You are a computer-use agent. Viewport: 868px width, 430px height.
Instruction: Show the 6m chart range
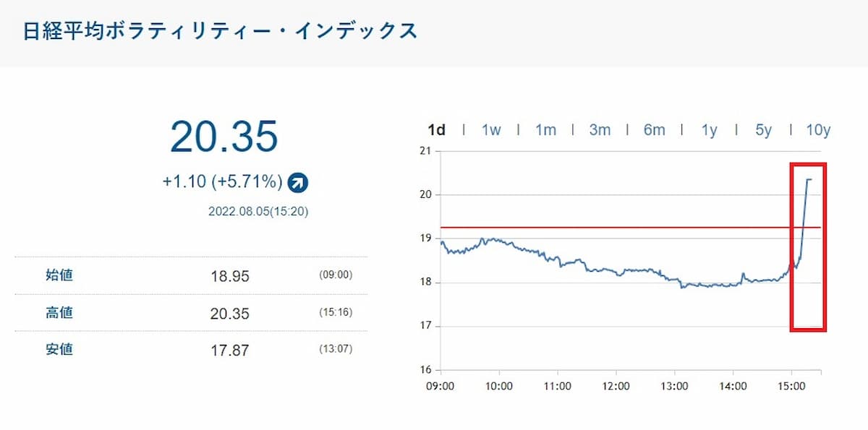[x=654, y=130]
